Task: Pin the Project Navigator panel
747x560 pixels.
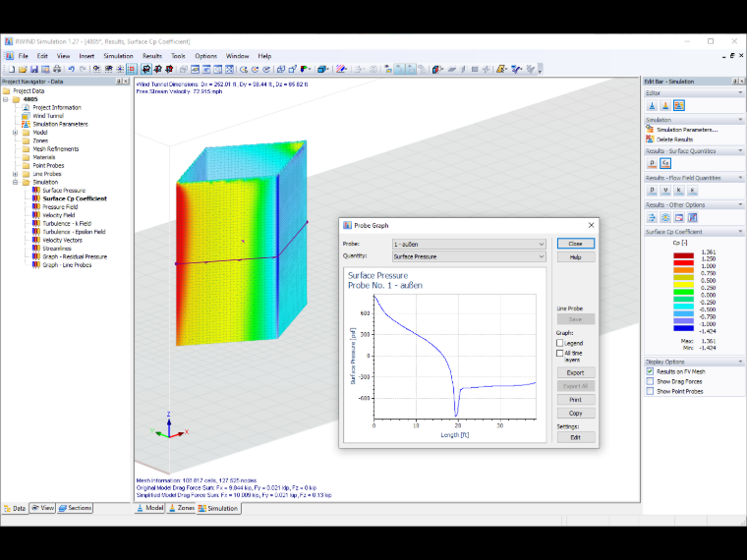Action: pos(119,82)
